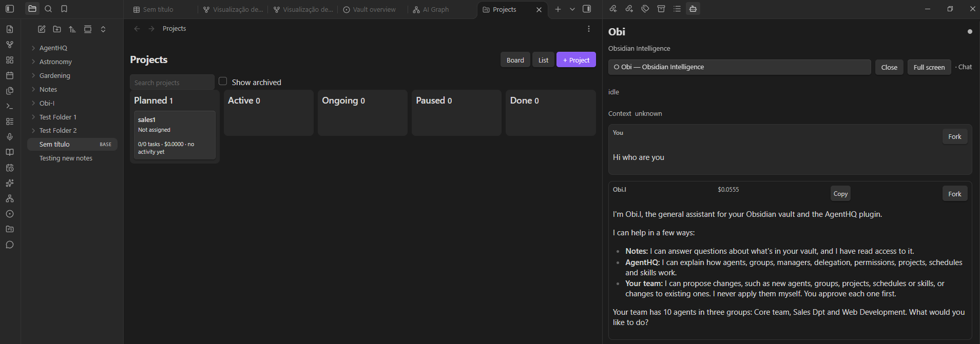This screenshot has height=344, width=980.
Task: Open today's daily note calendar icon
Action: point(10,75)
